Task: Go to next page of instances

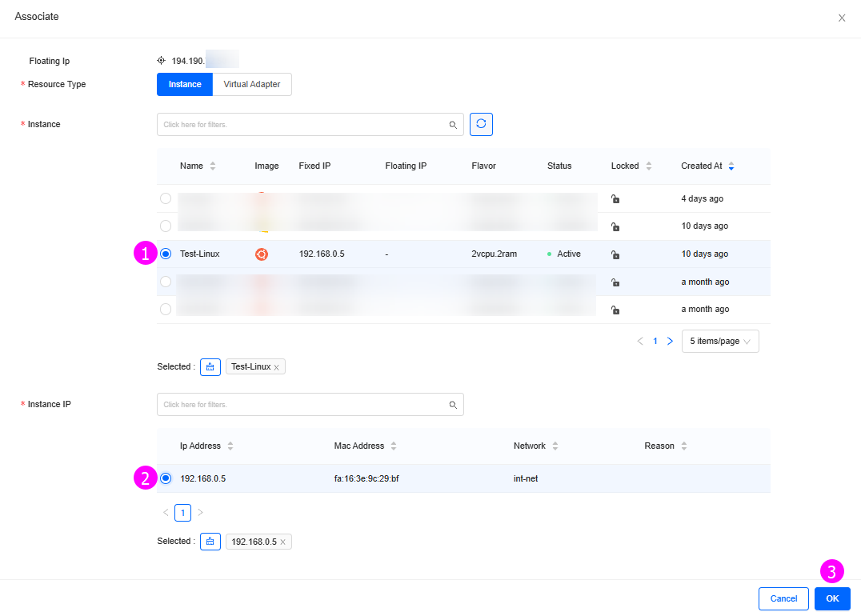Action: (670, 341)
